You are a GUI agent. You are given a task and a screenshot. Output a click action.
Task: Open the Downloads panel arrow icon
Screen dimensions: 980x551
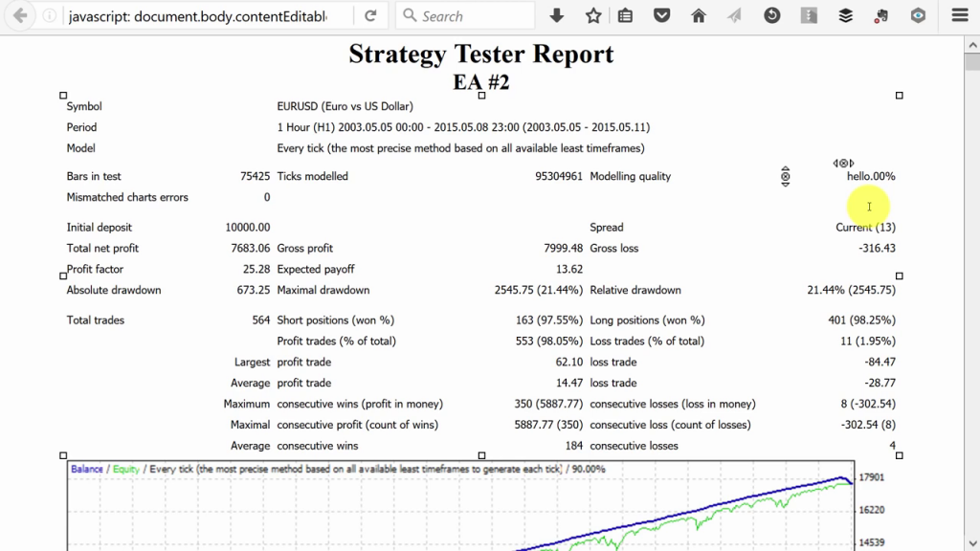point(557,15)
